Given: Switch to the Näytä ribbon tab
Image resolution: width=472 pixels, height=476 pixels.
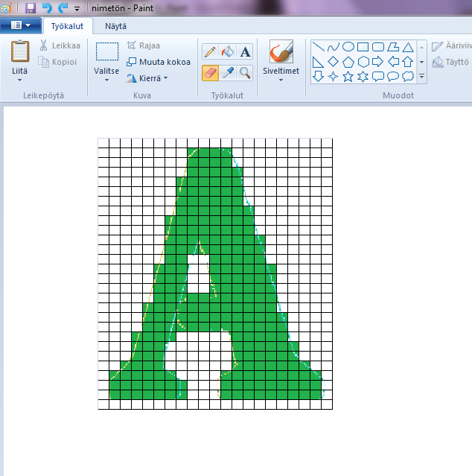Looking at the screenshot, I should (x=115, y=26).
